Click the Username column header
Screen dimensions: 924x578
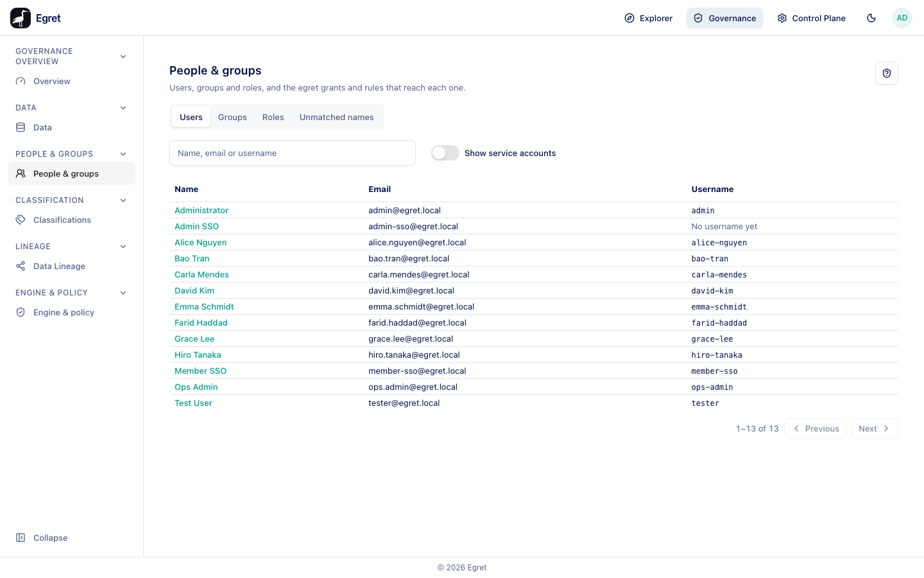click(x=712, y=189)
